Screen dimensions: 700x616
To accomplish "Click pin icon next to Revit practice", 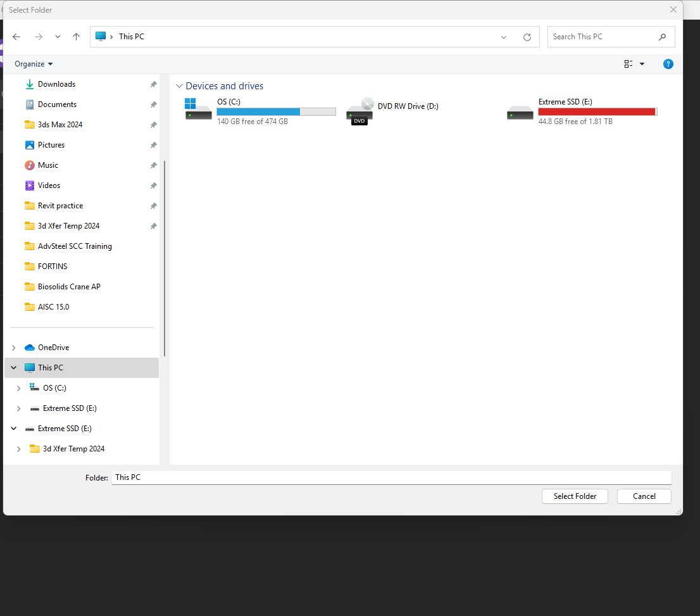I will 153,206.
